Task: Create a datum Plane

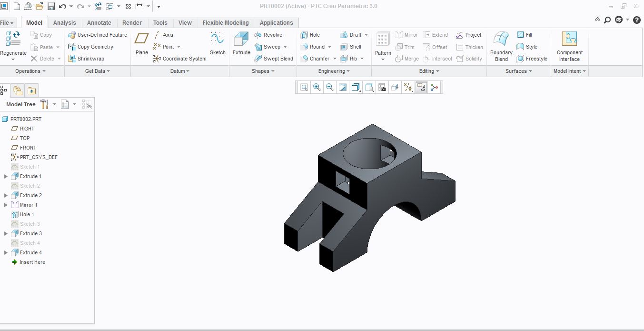Action: pyautogui.click(x=142, y=44)
